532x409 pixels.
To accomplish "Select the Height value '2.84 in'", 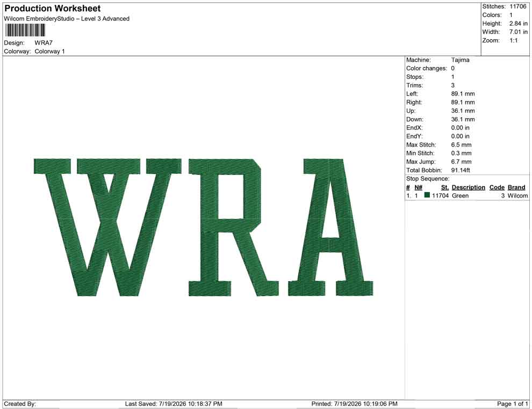I will tap(519, 24).
